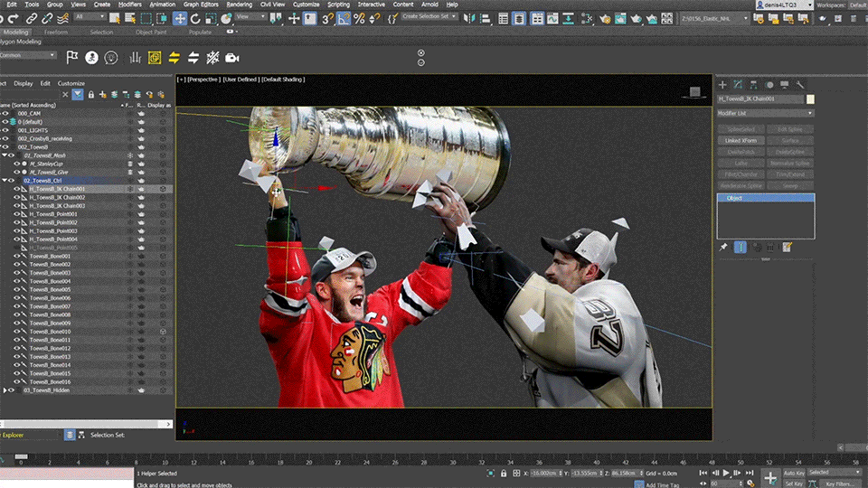Select the Rotate transform tool
Image resolution: width=868 pixels, height=488 pixels.
pos(195,19)
